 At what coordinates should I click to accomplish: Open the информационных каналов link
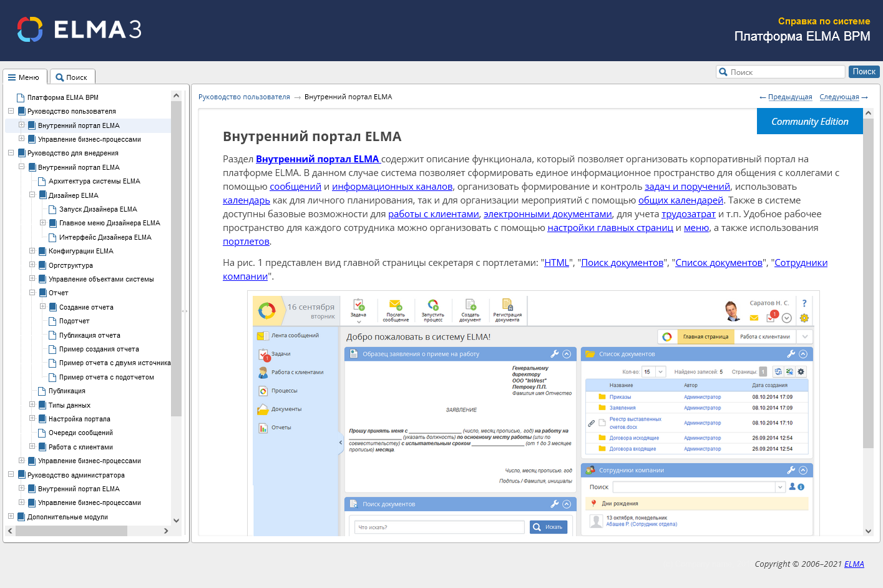click(x=392, y=187)
